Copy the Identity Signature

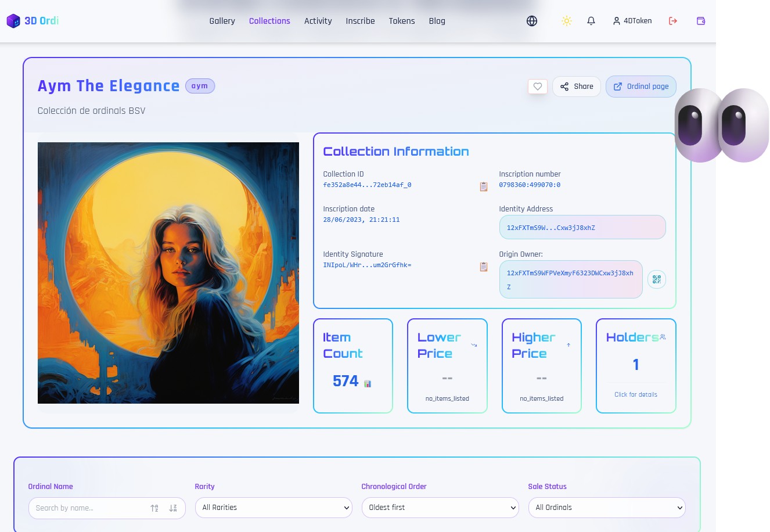[484, 267]
